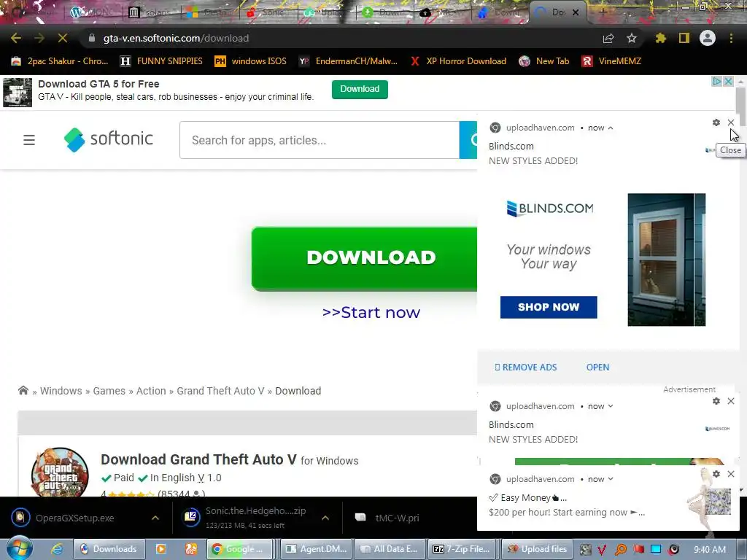Switch to the WordPress browser tab
747x560 pixels.
(93, 12)
